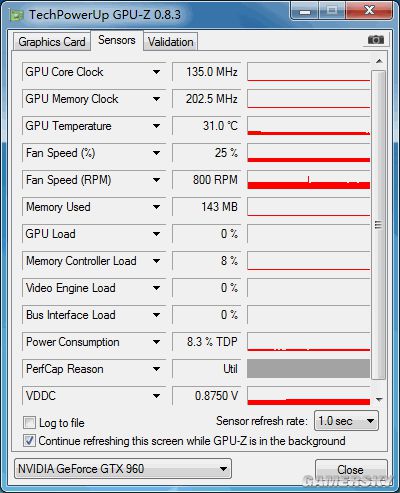Expand VDDC sensor dropdown arrow
400x493 pixels.
click(x=156, y=396)
